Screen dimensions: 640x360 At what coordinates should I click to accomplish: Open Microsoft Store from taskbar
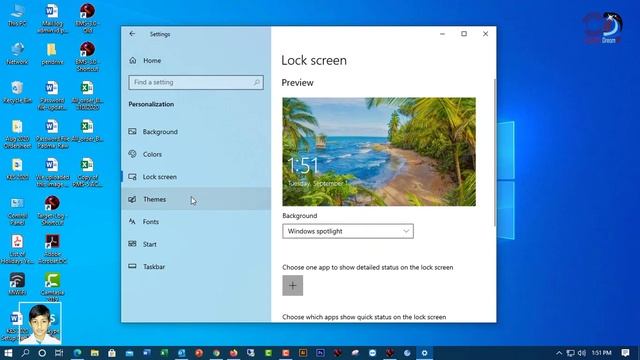click(x=112, y=353)
